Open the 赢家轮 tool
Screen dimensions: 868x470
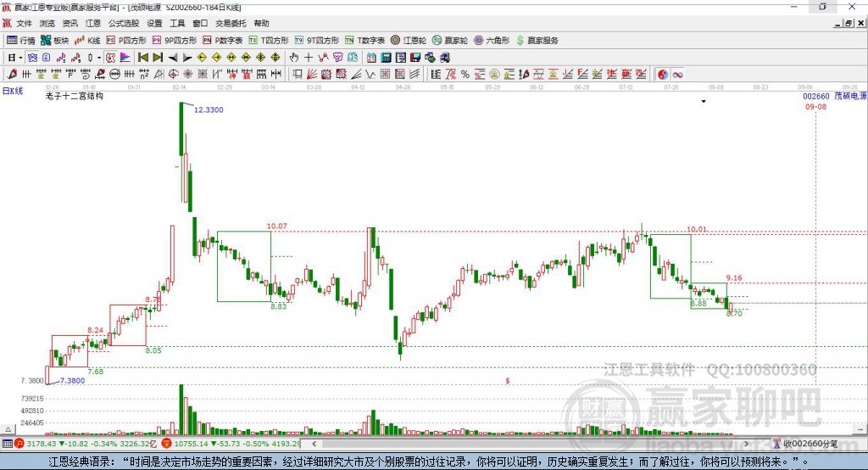point(450,41)
